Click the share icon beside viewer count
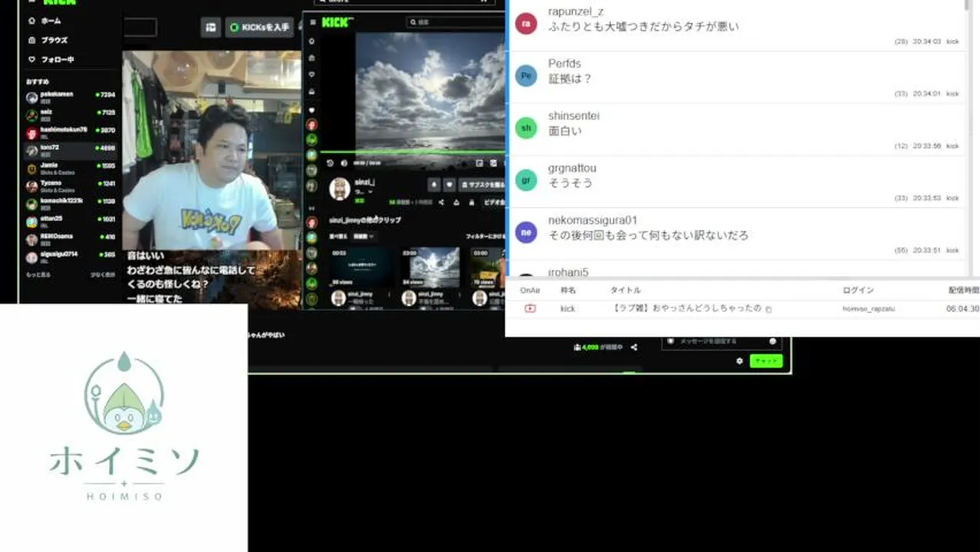This screenshot has height=552, width=980. 634,347
